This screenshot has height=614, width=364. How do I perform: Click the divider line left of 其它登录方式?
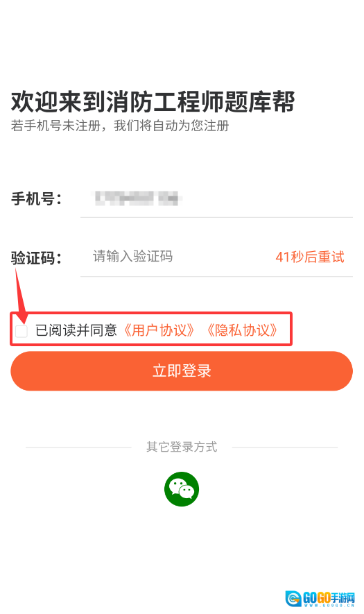point(78,447)
